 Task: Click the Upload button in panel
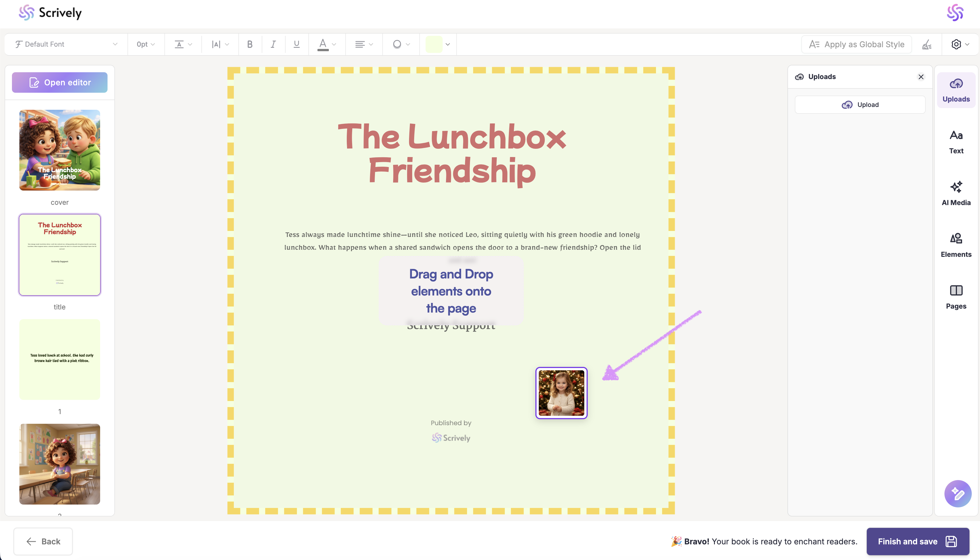[860, 105]
